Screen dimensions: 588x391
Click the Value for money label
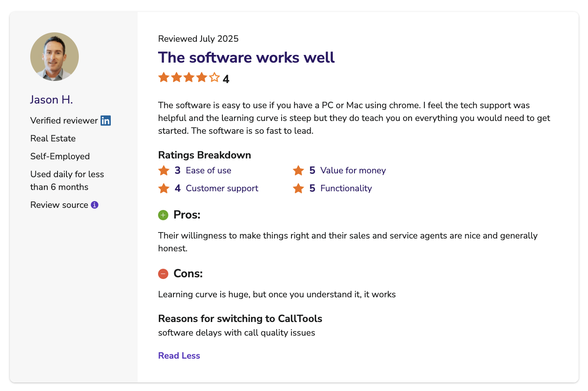353,170
